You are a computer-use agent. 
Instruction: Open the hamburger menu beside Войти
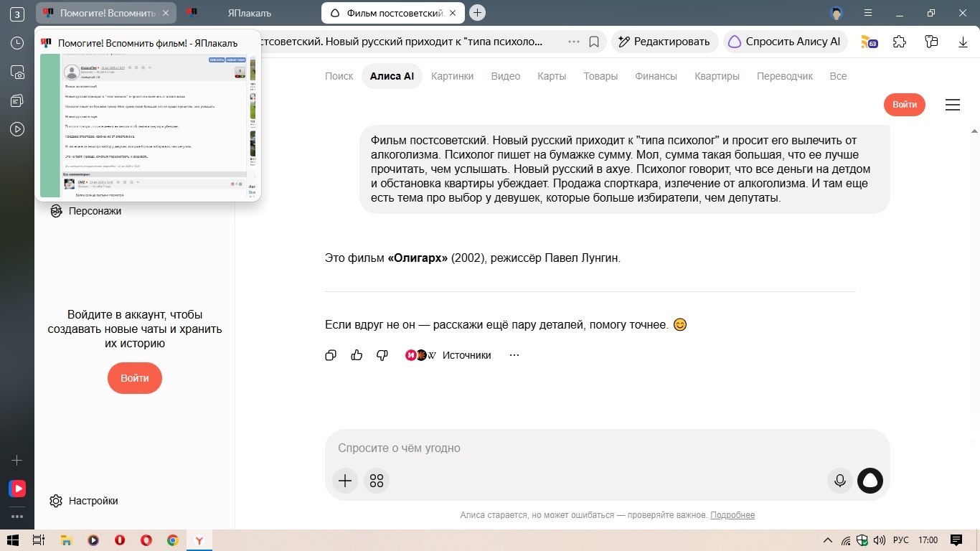(x=953, y=105)
